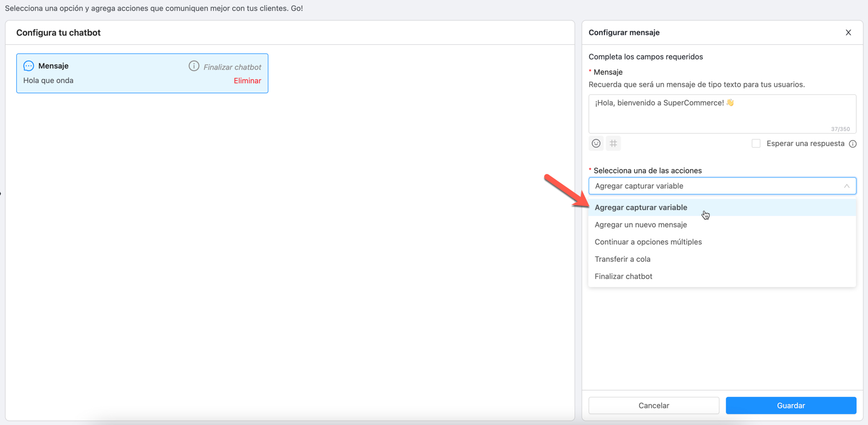
Task: Click into the Mensaje text area
Action: click(x=722, y=114)
